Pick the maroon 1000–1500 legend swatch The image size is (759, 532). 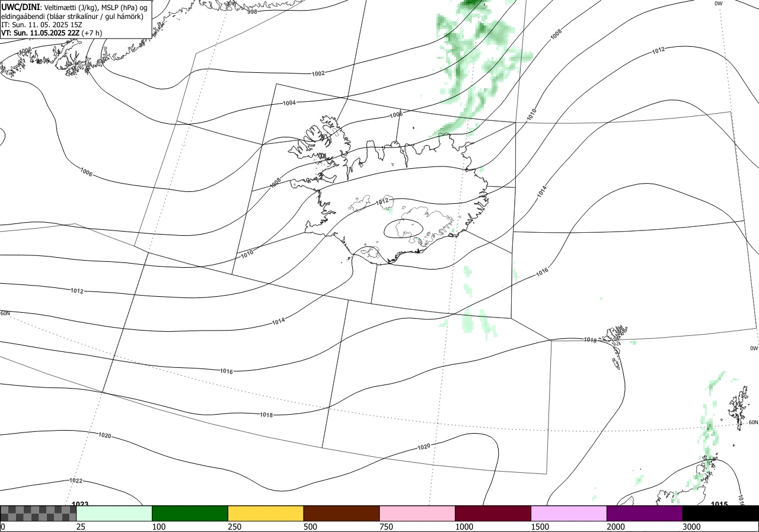pyautogui.click(x=493, y=514)
